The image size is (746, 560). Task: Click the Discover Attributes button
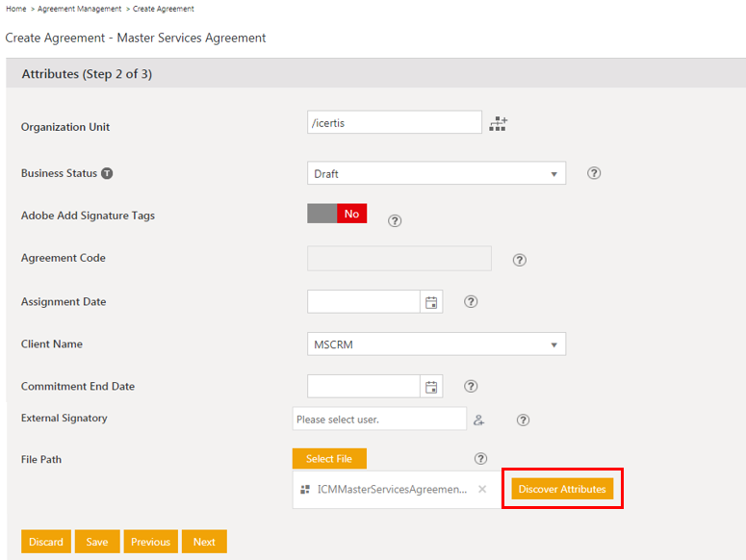coord(562,489)
